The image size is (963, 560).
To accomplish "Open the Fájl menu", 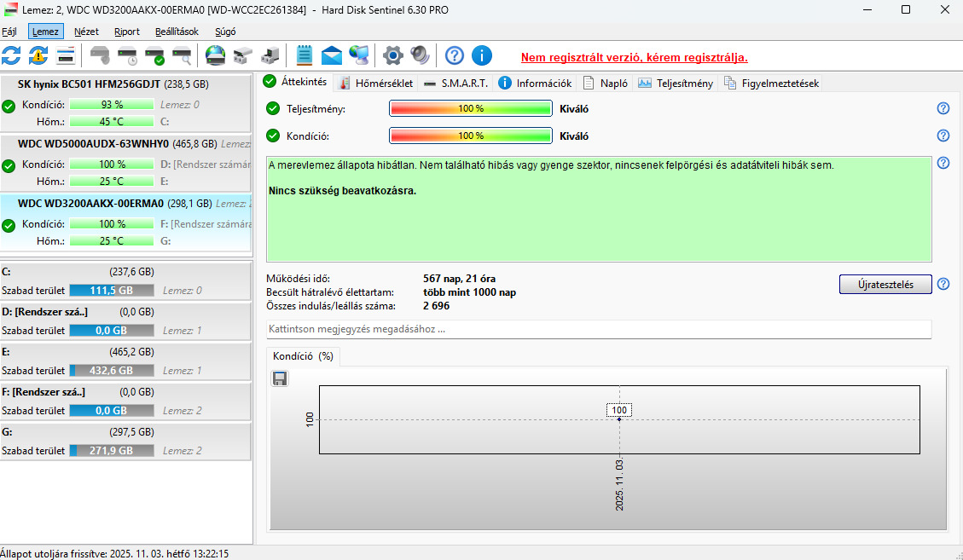I will (9, 32).
